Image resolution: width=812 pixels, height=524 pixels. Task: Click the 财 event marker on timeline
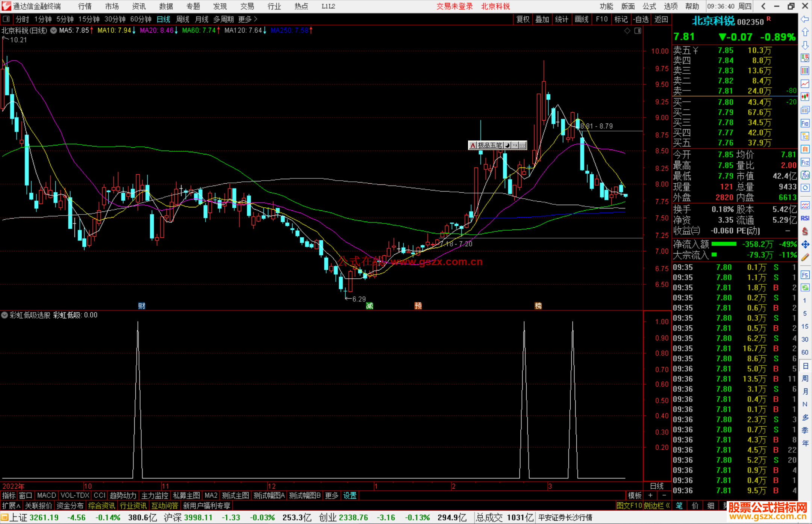coord(141,306)
